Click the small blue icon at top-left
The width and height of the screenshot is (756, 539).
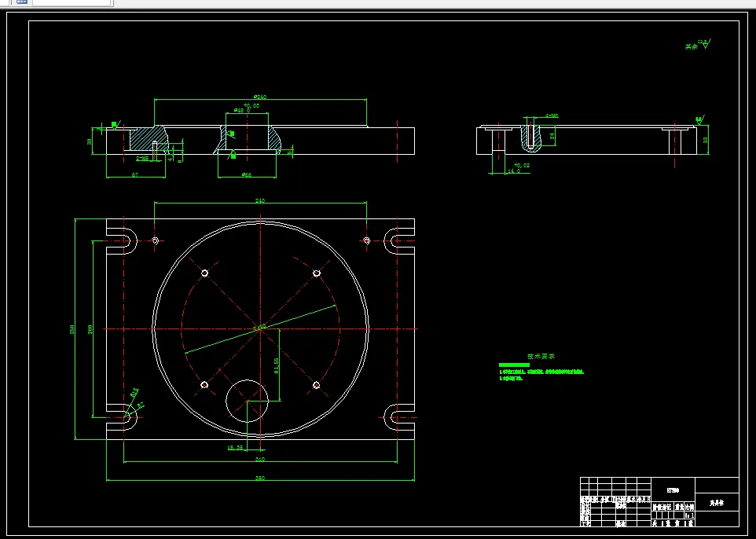click(x=22, y=2)
